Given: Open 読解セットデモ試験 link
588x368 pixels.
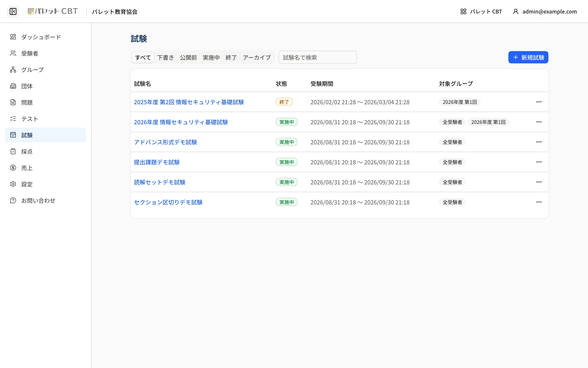Looking at the screenshot, I should (160, 182).
